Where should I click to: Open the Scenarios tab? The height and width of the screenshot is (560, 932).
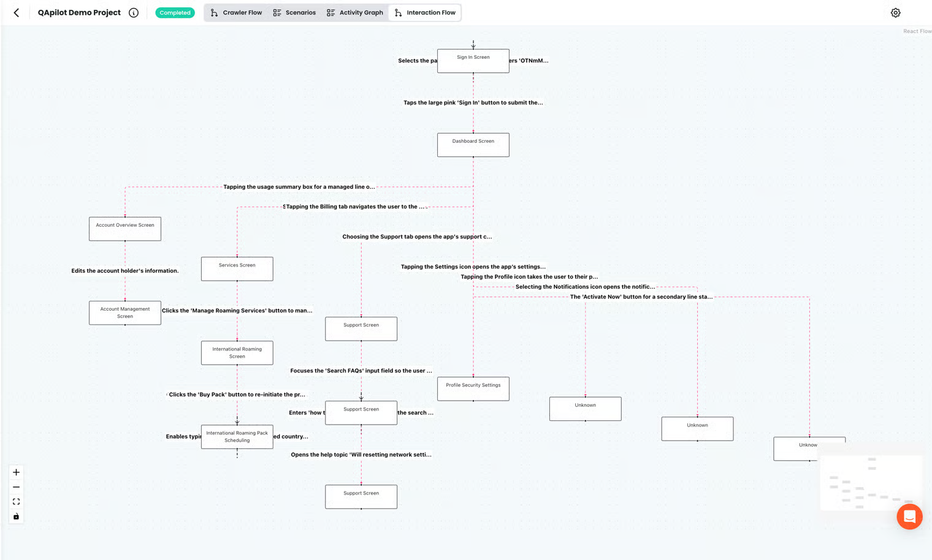tap(294, 13)
